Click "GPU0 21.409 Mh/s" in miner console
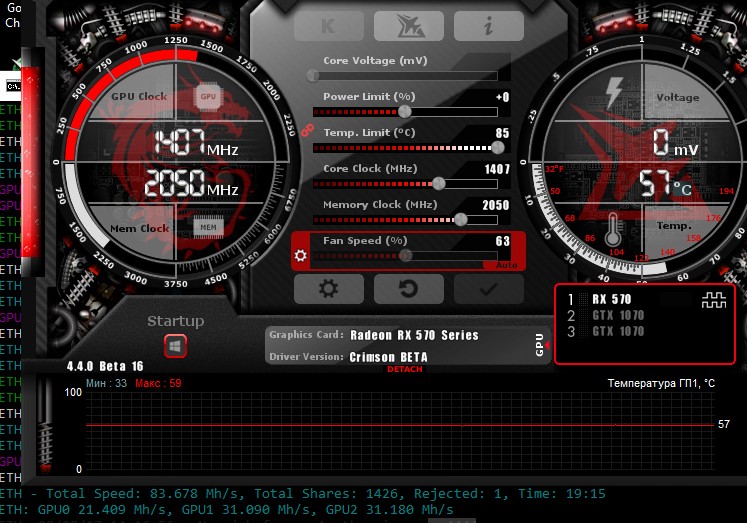The width and height of the screenshot is (747, 523). coord(105,510)
